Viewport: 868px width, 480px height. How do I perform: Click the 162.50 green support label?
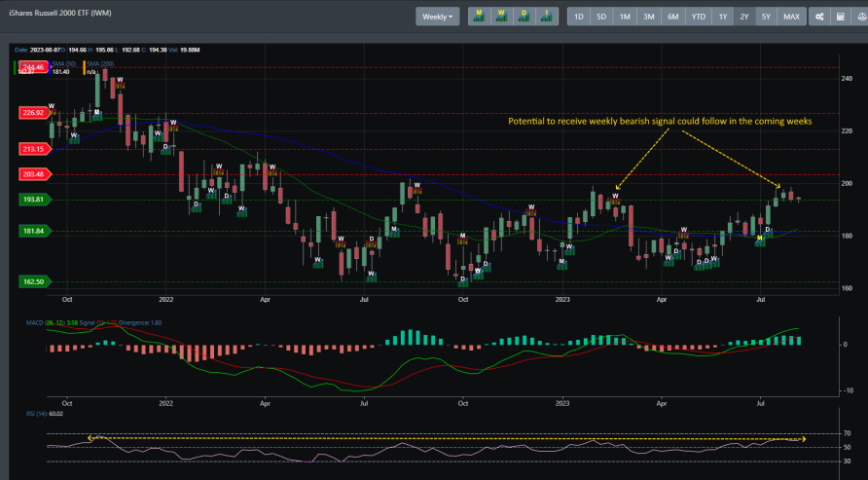coord(34,281)
